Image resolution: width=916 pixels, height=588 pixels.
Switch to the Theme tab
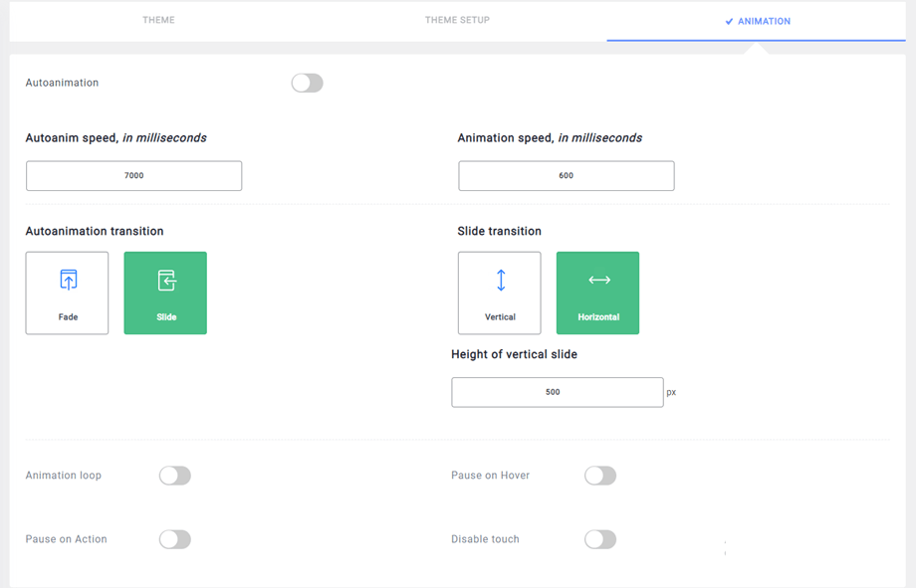coord(158,20)
